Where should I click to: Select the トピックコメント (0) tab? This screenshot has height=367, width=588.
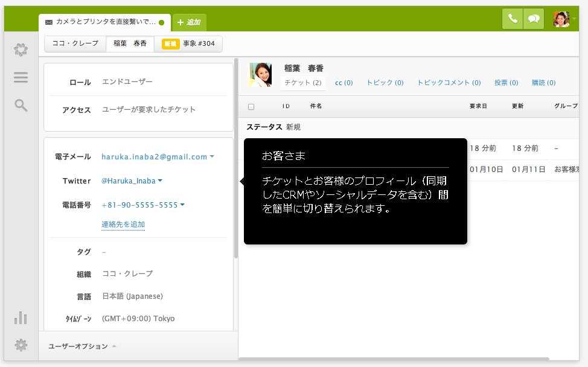(449, 83)
